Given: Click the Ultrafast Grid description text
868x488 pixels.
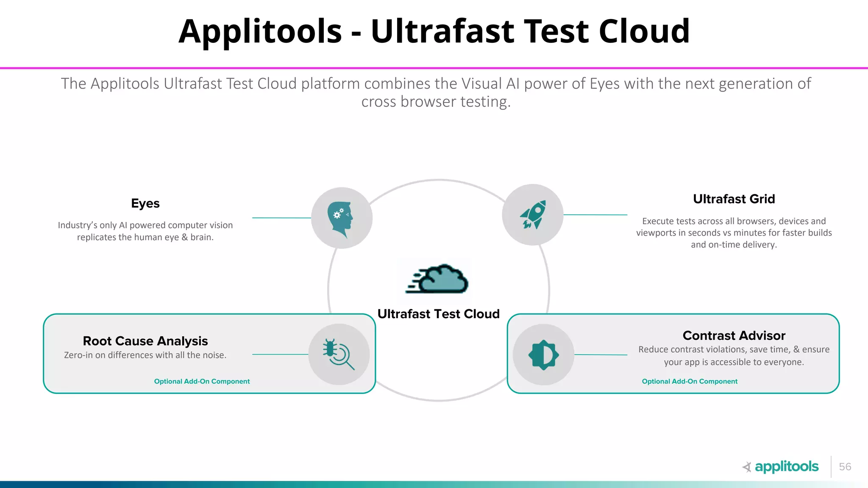Looking at the screenshot, I should [734, 233].
